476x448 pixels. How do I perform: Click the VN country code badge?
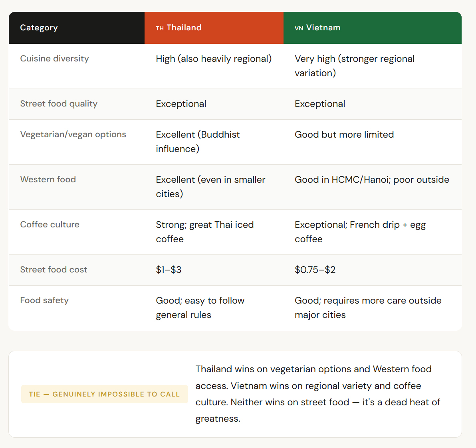[299, 28]
